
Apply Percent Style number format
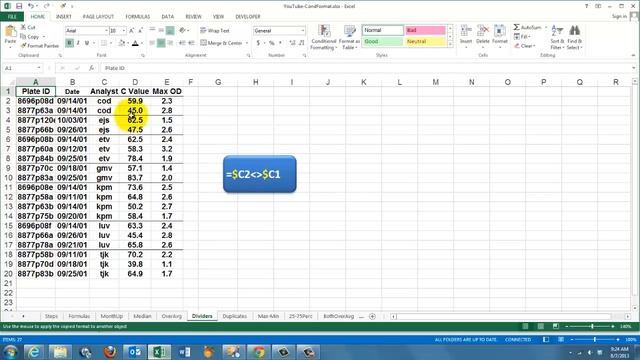[x=271, y=43]
